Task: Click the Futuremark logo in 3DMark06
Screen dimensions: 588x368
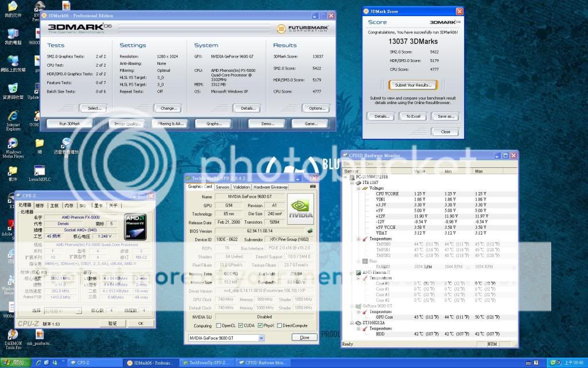Action: click(x=302, y=29)
